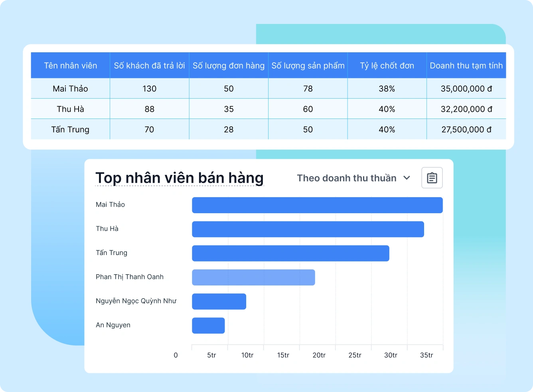
Task: Click the 130 responses cell for Mai Thảo
Action: (149, 88)
